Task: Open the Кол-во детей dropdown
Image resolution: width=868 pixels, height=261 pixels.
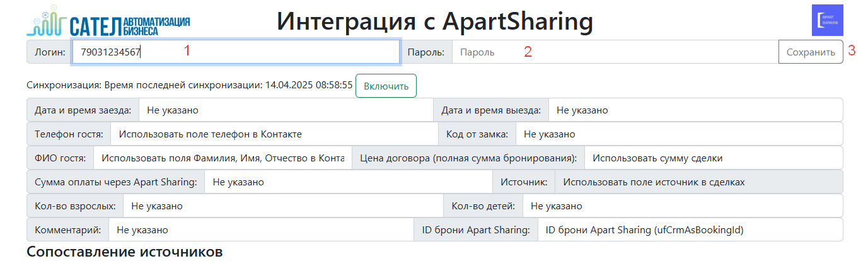Action: 683,206
